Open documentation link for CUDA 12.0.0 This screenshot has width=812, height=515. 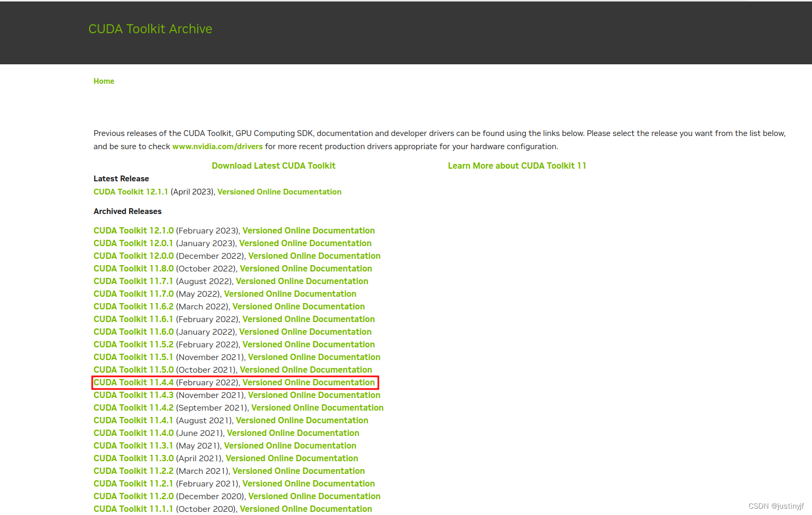coord(315,256)
